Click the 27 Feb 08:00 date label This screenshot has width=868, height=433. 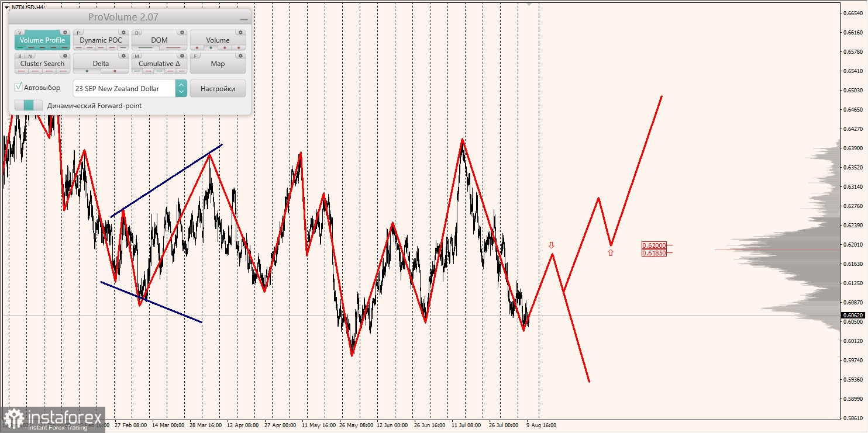point(132,425)
